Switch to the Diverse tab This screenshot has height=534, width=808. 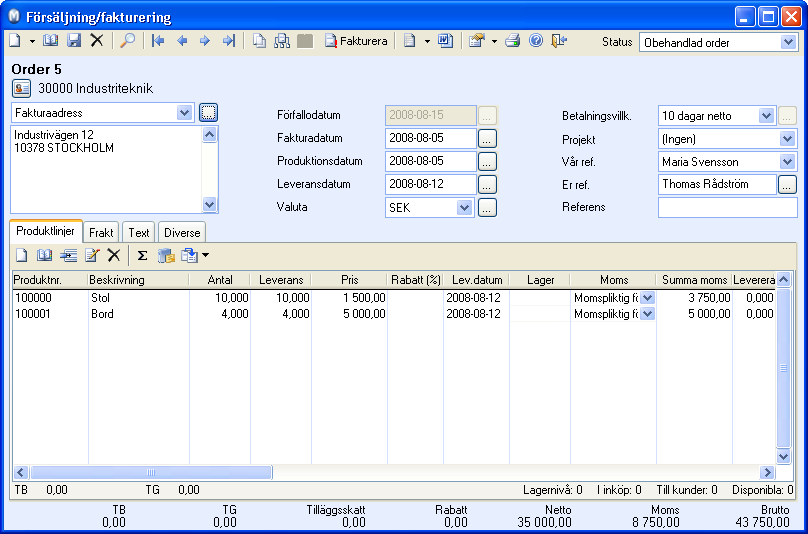182,232
